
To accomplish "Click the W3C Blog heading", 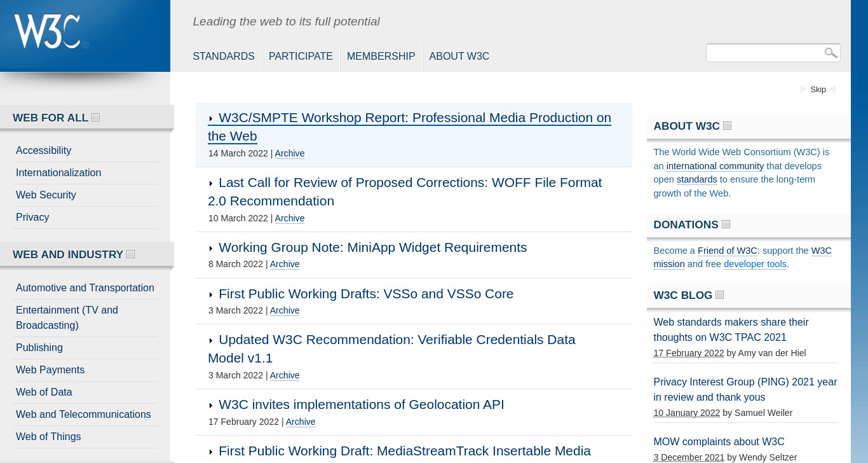I will click(682, 295).
